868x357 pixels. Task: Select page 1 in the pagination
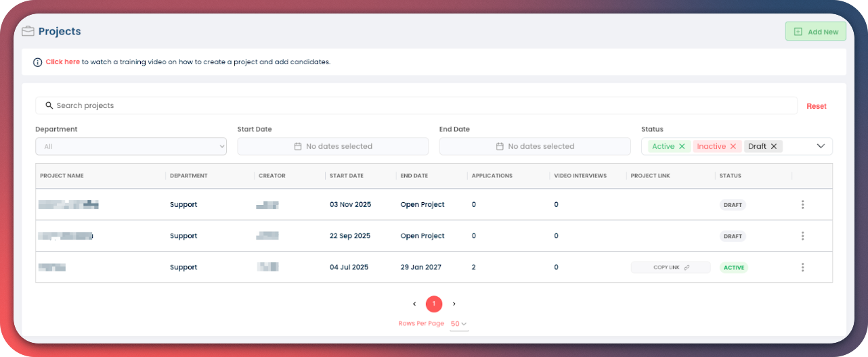[x=434, y=304]
